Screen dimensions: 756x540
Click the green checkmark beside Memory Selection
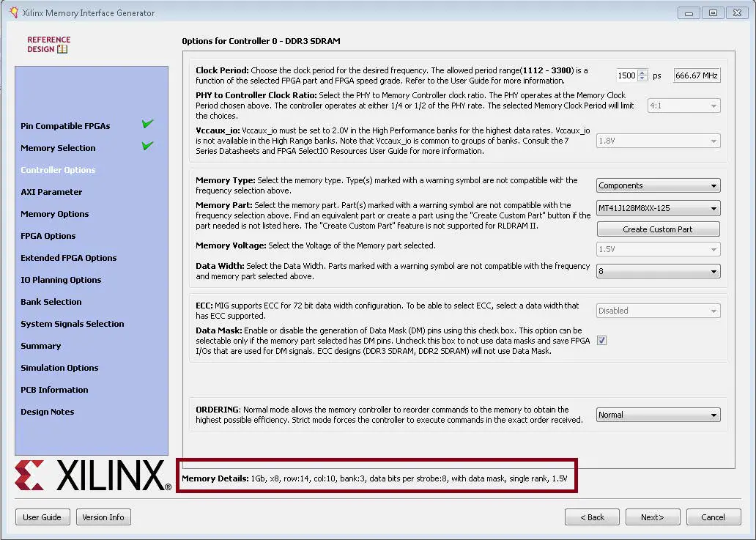click(x=147, y=148)
